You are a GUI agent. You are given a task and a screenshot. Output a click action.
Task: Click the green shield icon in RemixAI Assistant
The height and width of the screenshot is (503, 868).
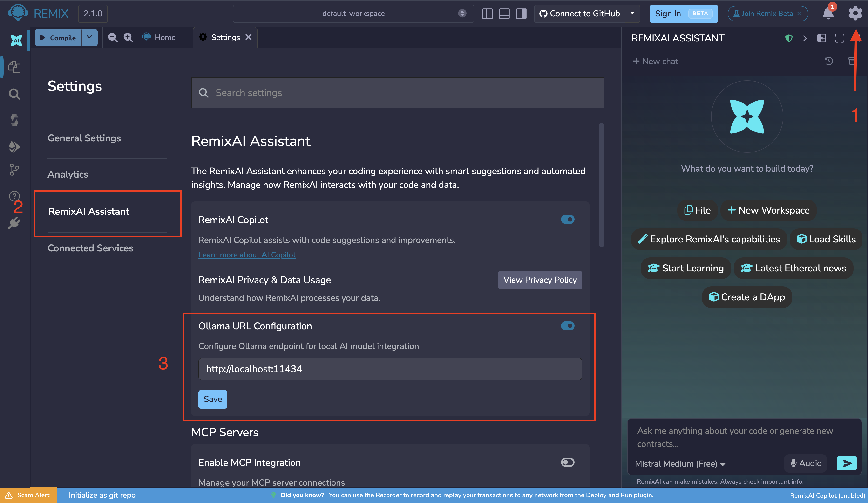(x=789, y=38)
